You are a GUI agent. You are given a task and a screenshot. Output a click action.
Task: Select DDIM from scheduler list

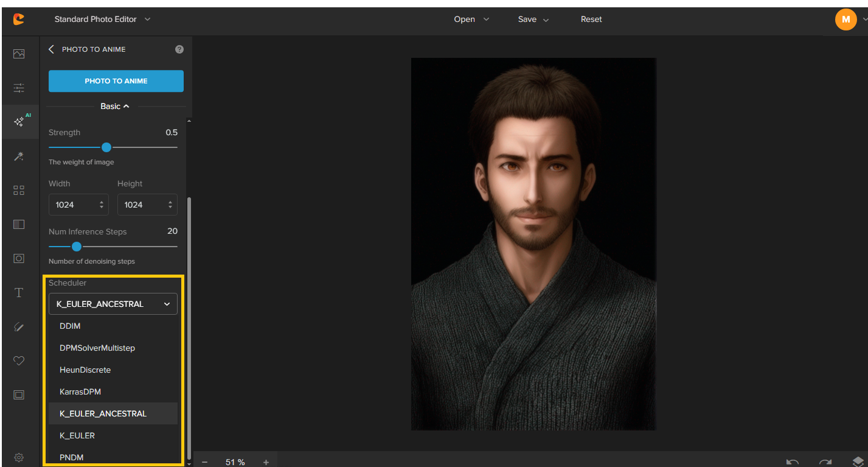click(x=70, y=326)
